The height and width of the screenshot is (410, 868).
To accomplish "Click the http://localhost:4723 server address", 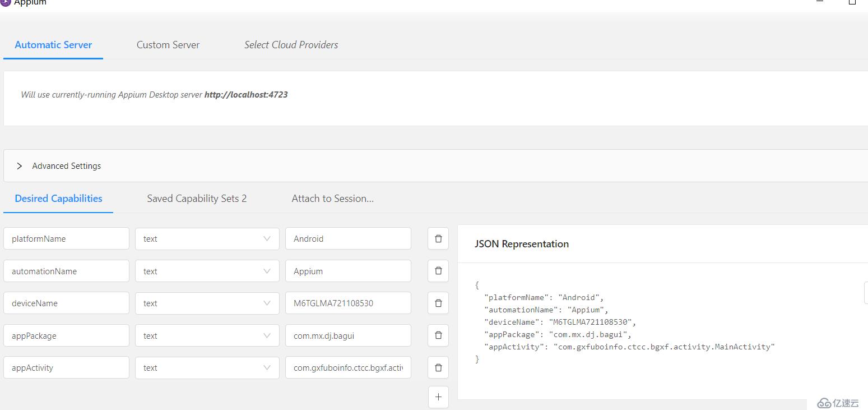I will [x=246, y=95].
